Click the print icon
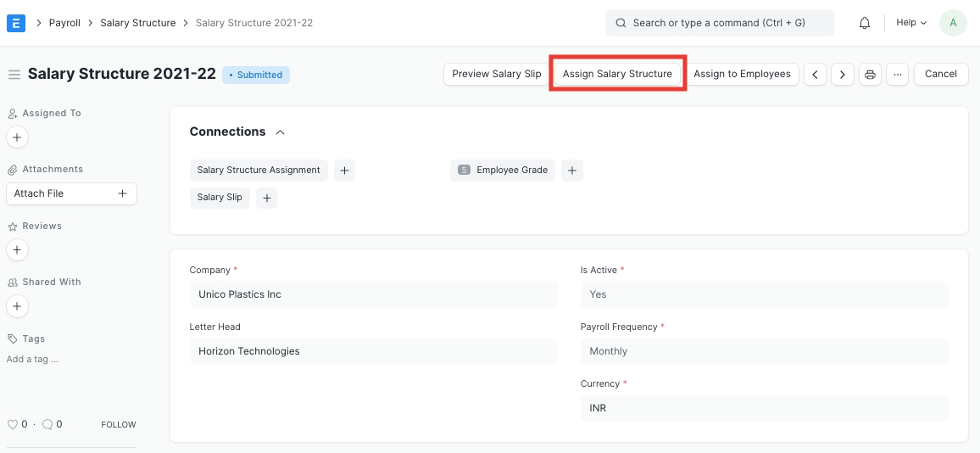The height and width of the screenshot is (453, 980). point(870,74)
